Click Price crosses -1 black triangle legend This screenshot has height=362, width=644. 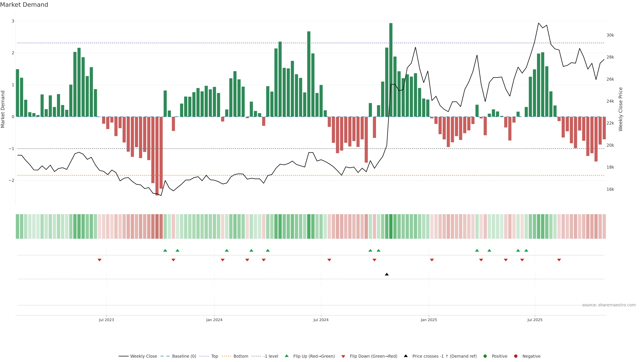(x=406, y=356)
